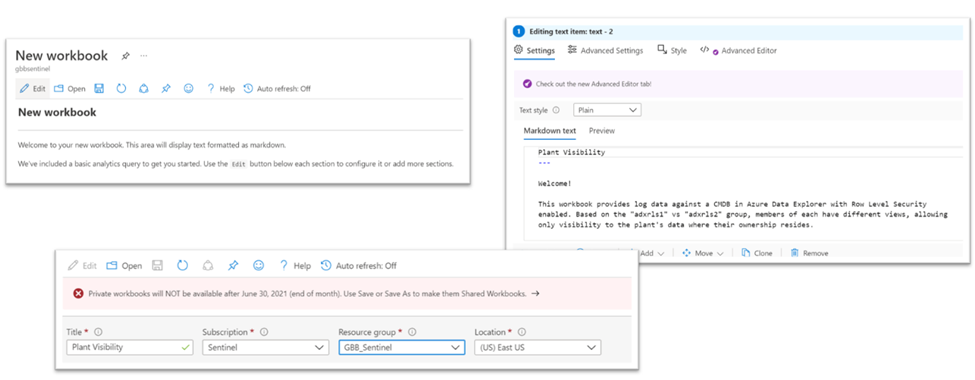The height and width of the screenshot is (380, 975).
Task: Select the Markdown text tab
Action: click(x=550, y=131)
